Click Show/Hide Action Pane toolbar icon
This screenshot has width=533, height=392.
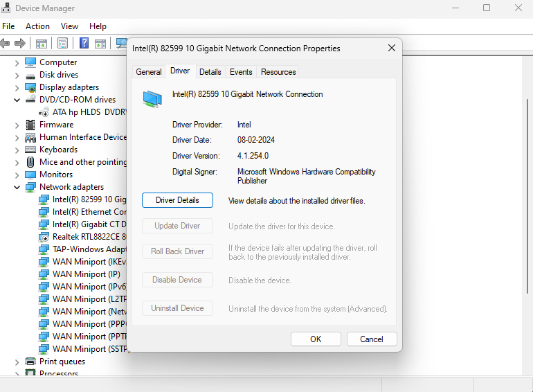coord(100,44)
